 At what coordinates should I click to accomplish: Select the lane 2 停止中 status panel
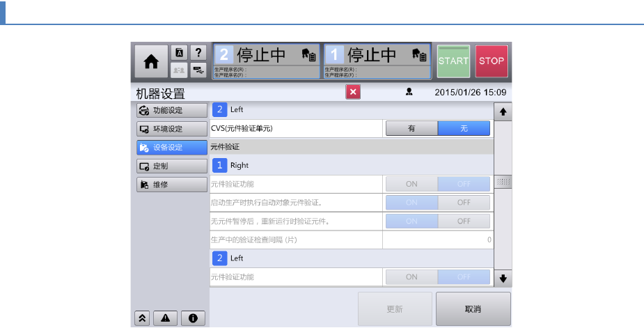[266, 61]
